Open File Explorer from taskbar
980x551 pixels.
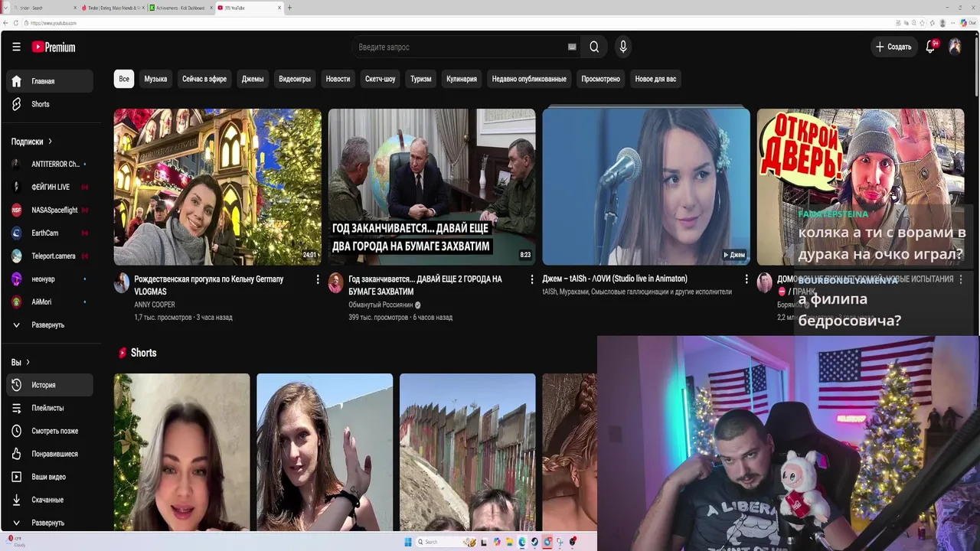point(510,542)
